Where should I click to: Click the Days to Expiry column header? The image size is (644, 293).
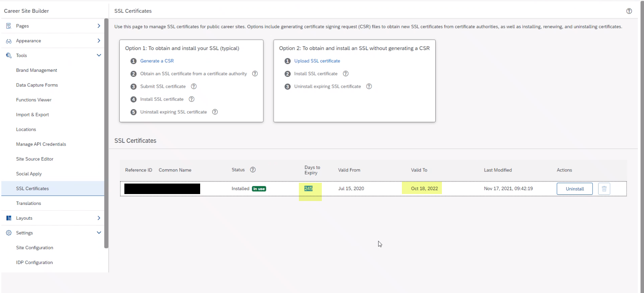click(x=312, y=170)
